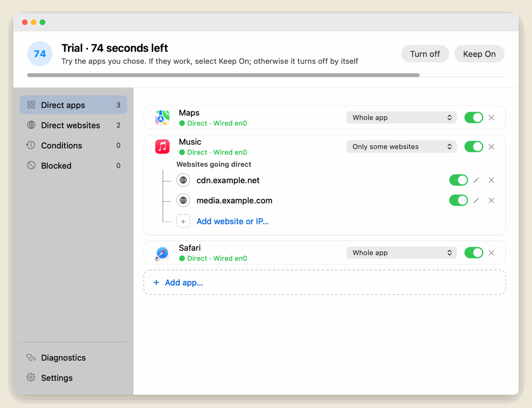Toggle the Safari direct switch off
Screen dimensions: 532x408
pyautogui.click(x=474, y=253)
